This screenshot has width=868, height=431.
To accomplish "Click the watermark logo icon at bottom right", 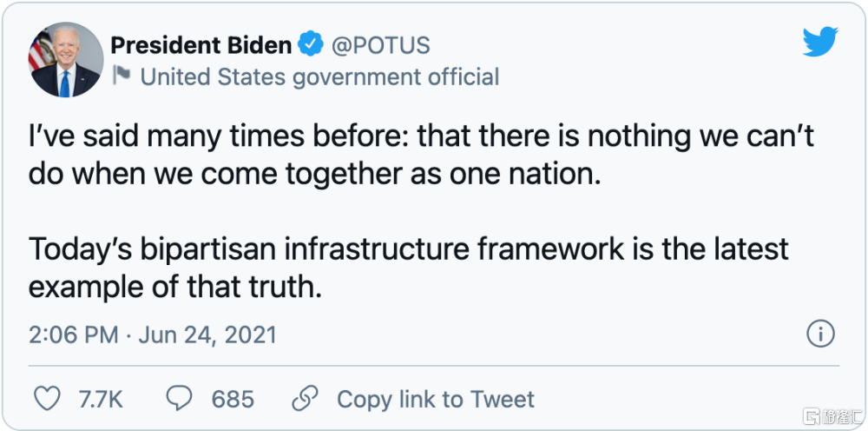I will tap(812, 416).
